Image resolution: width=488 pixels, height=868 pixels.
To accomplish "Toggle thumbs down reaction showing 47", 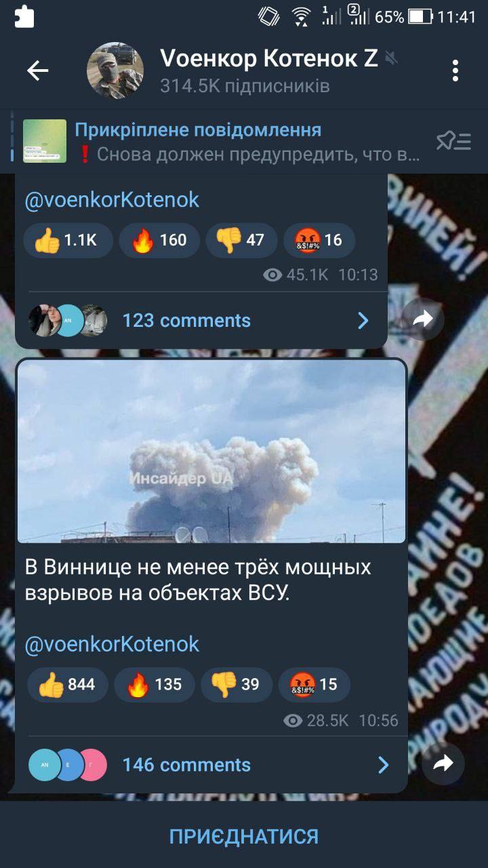I will coord(241,240).
